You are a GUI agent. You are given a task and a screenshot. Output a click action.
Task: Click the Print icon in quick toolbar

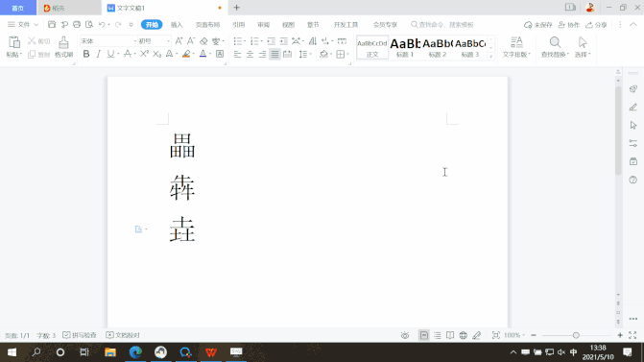point(77,25)
